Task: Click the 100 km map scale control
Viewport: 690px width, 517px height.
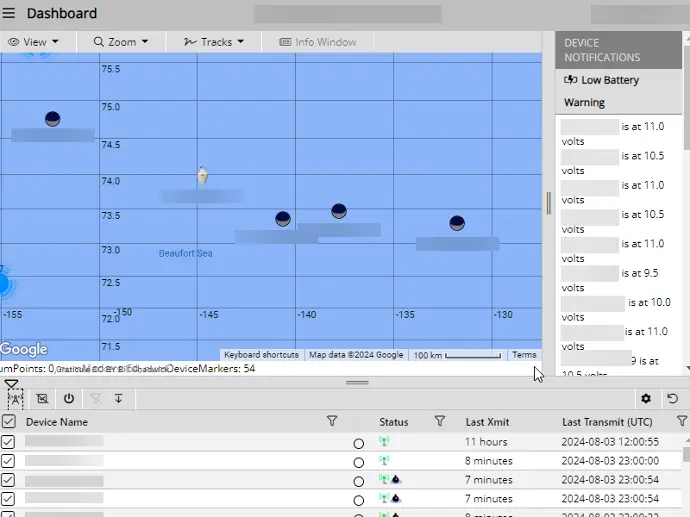Action: pyautogui.click(x=457, y=355)
